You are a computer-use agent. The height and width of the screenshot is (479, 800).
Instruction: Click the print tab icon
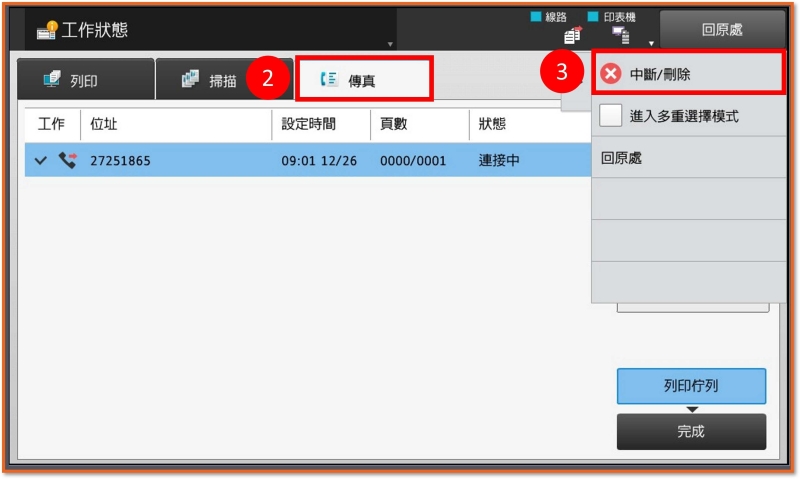52,80
